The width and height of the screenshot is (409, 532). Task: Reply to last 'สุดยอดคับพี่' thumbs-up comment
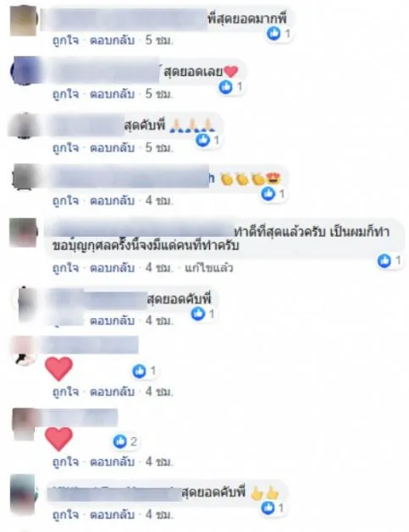[x=112, y=515]
